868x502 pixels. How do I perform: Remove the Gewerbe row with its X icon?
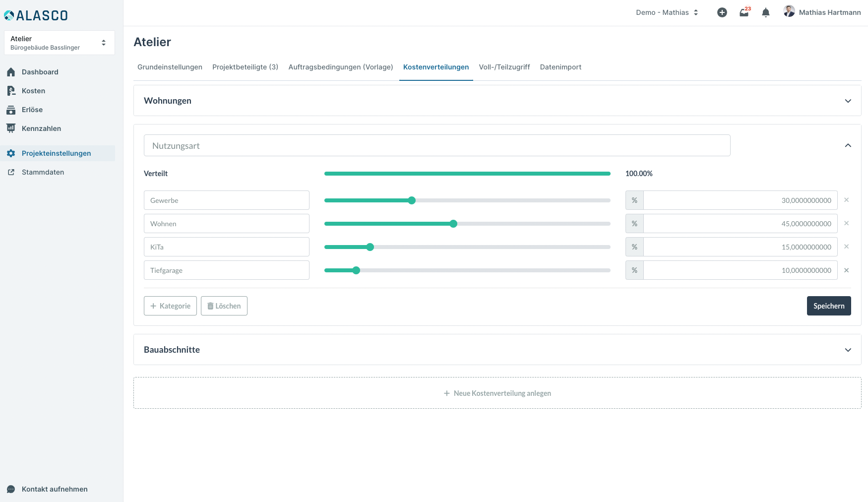coord(847,200)
